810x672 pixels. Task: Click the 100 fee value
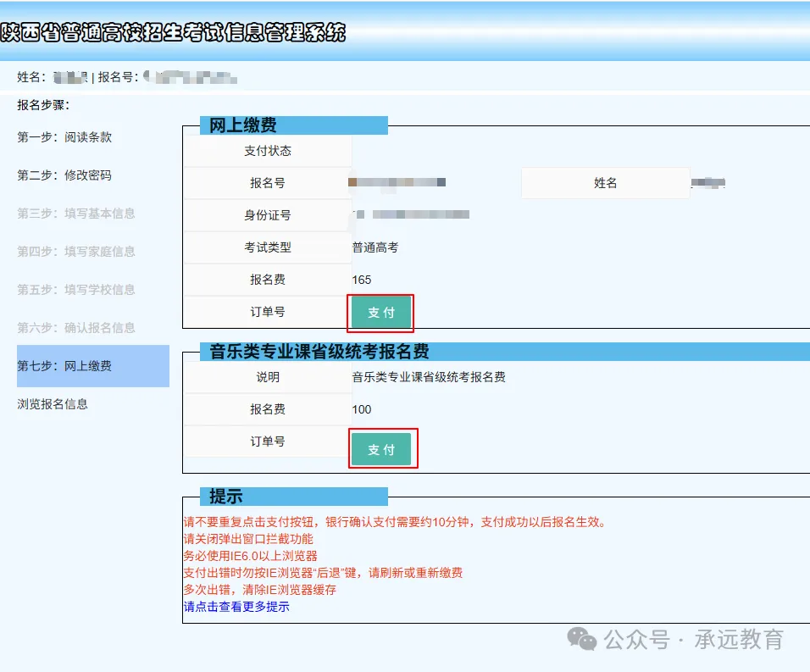pyautogui.click(x=362, y=409)
